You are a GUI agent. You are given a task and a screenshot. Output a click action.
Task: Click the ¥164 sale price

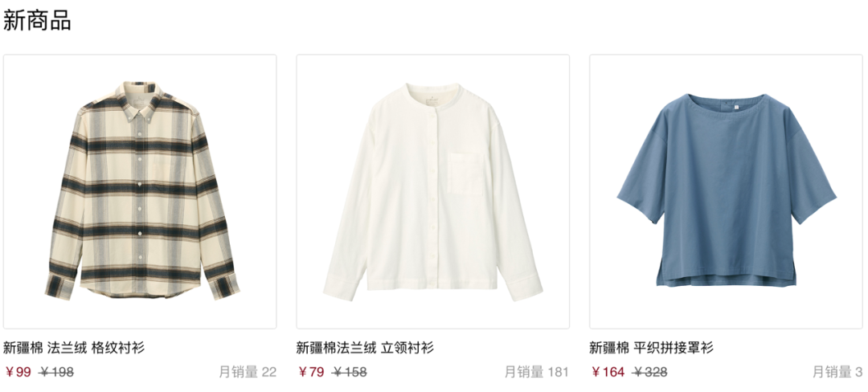coord(608,372)
